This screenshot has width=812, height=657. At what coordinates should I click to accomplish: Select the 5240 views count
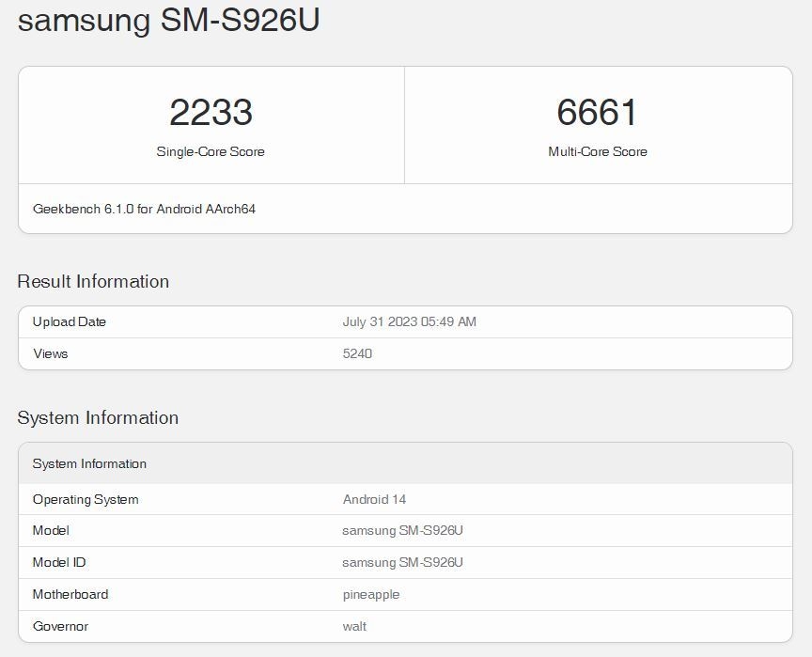(357, 353)
